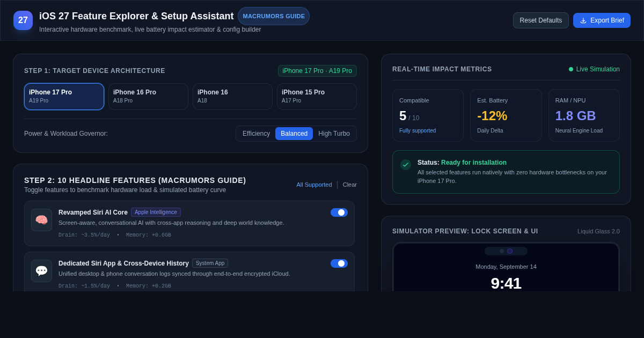Choose iPhone 16 Pro device card
Viewport: 644px width, 338px height.
click(148, 97)
